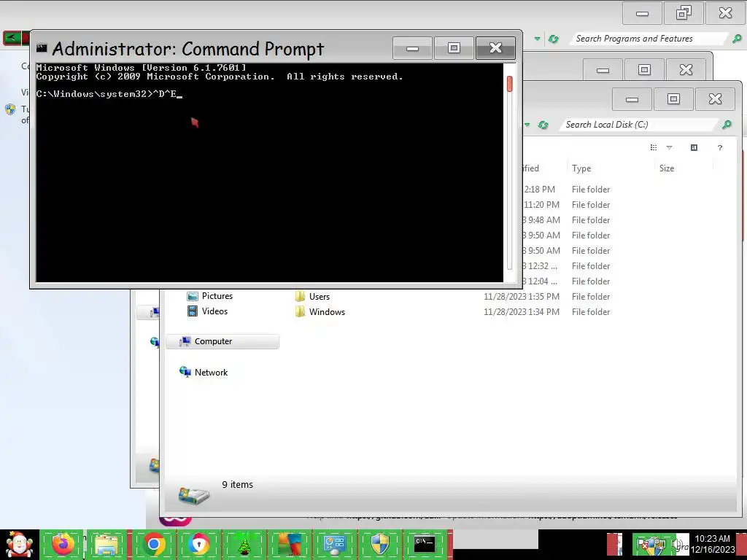Screen dimensions: 747x560
Task: Switch to Command Prompt taskbar icon
Action: point(424,544)
